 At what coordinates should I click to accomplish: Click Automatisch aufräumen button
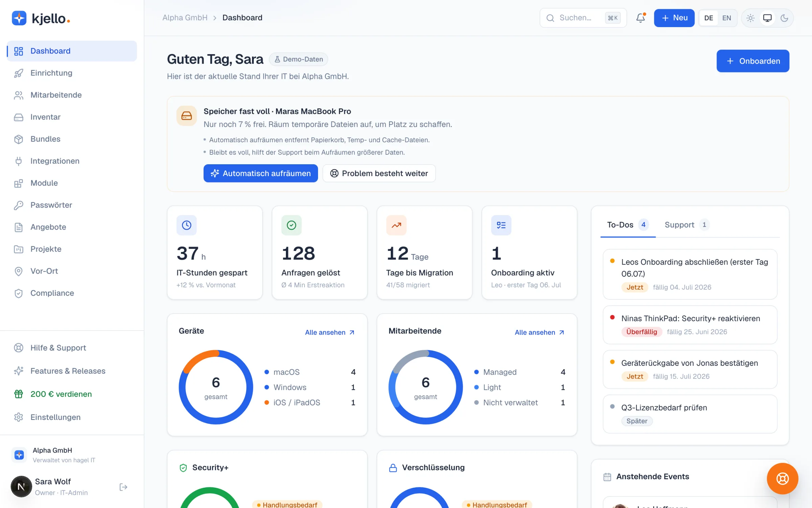point(261,173)
